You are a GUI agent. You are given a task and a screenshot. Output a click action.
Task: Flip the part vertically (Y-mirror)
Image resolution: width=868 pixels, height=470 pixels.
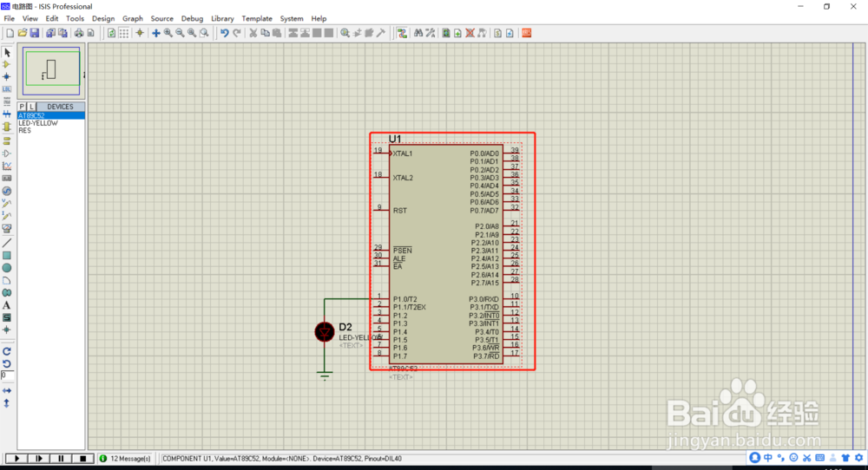coord(7,403)
